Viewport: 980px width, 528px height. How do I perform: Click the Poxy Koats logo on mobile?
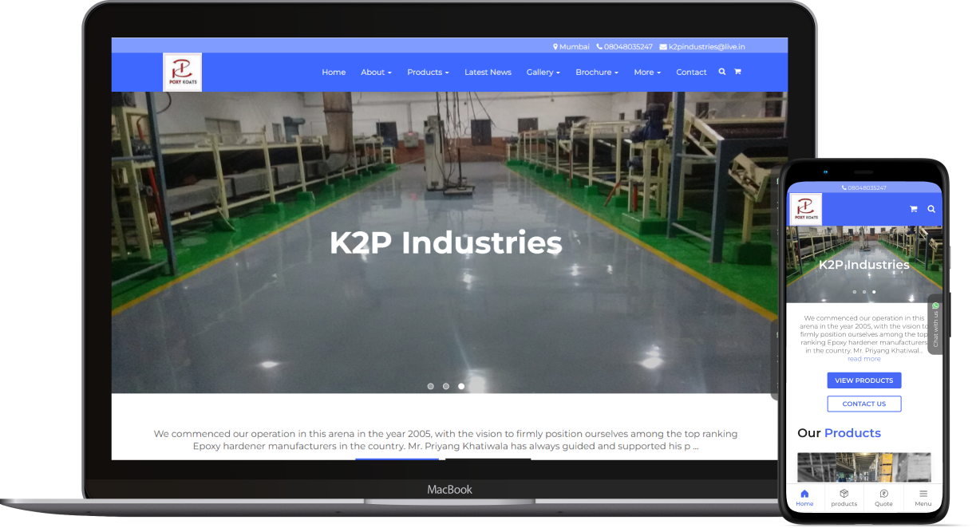pos(805,209)
